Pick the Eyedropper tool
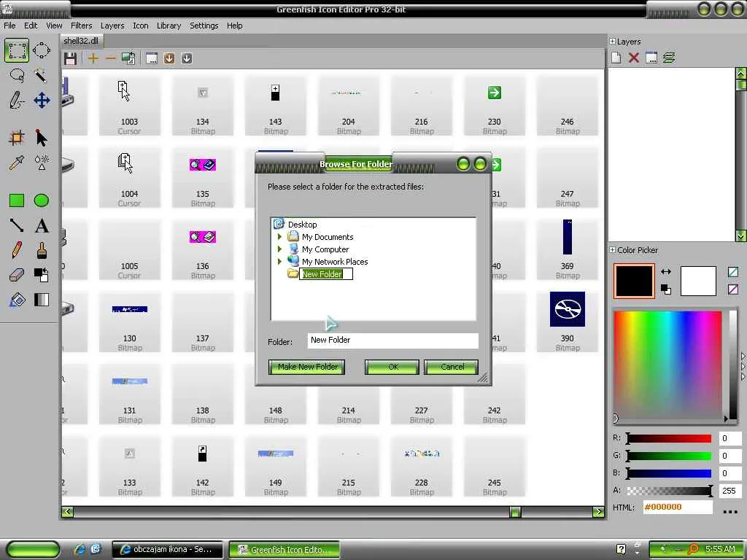The image size is (747, 560). [17, 163]
